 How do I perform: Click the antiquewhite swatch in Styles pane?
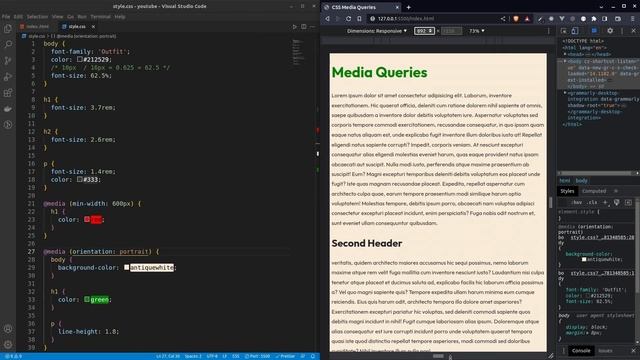point(584,259)
